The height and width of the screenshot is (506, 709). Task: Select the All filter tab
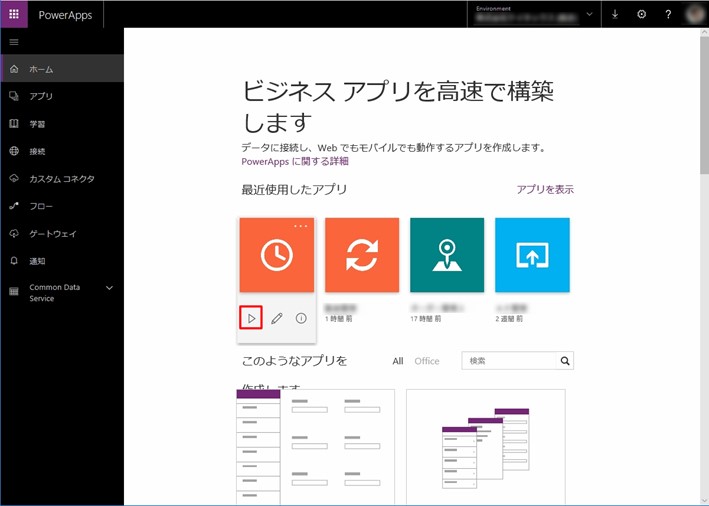(x=398, y=361)
